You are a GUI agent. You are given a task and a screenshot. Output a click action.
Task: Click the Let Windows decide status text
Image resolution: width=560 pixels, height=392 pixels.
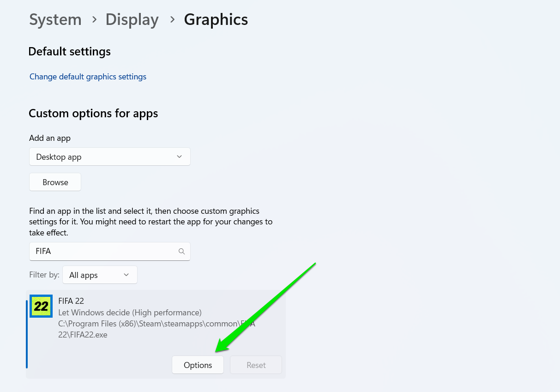point(130,313)
